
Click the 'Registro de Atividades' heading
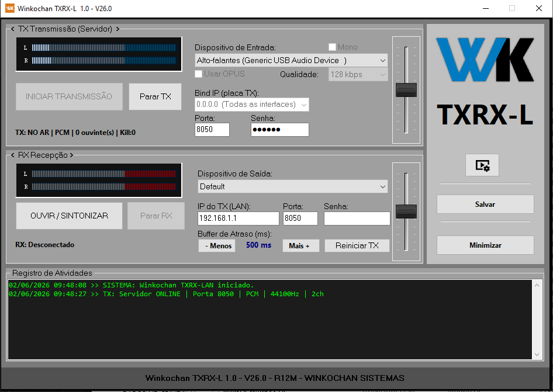52,273
